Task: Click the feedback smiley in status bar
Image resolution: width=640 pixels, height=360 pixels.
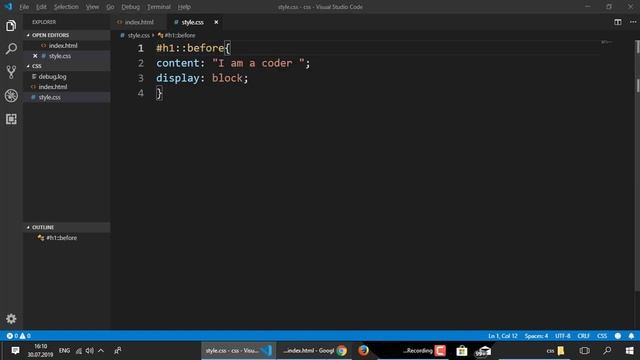Action: coord(618,336)
